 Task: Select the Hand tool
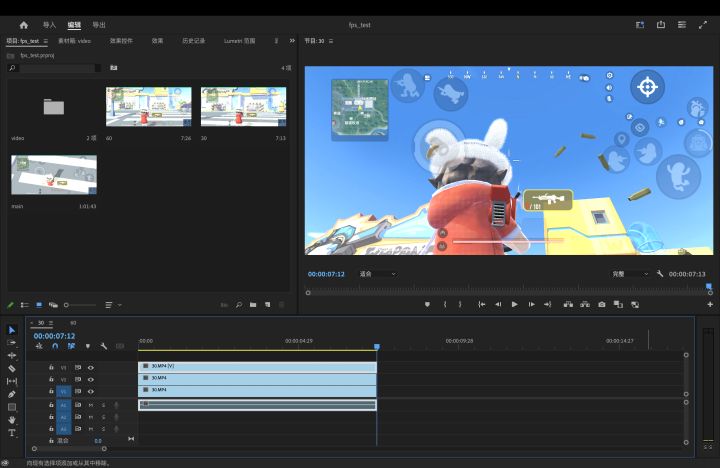(x=12, y=420)
